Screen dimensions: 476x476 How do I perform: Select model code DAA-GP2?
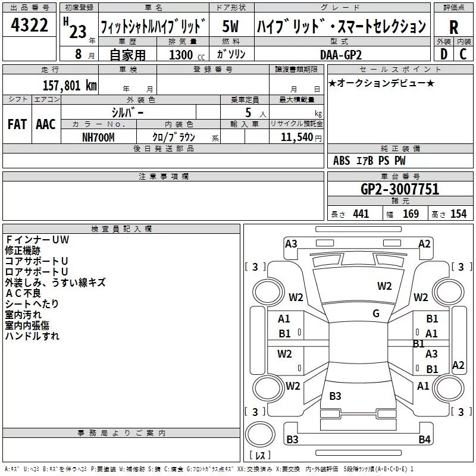click(341, 55)
